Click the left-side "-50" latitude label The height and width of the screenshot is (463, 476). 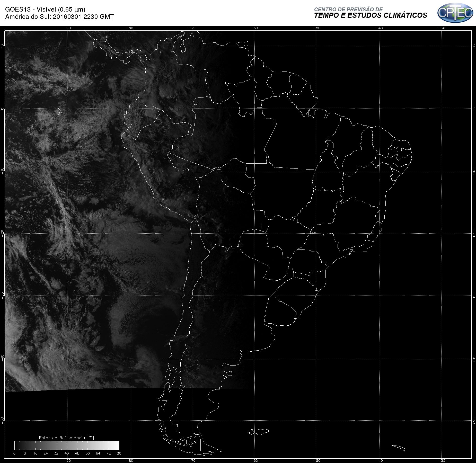pos(2,420)
